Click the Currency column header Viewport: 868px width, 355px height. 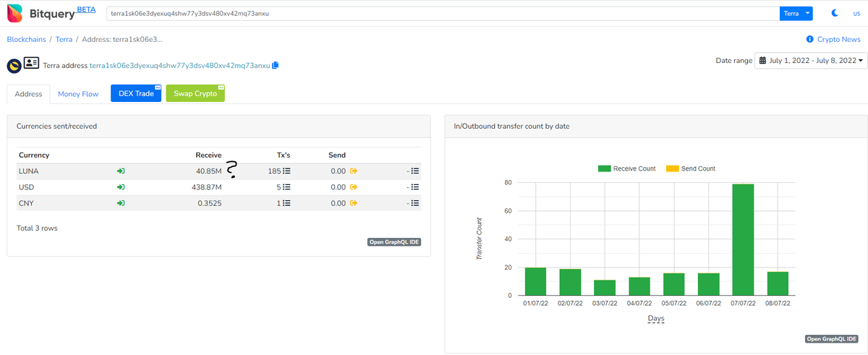[34, 155]
